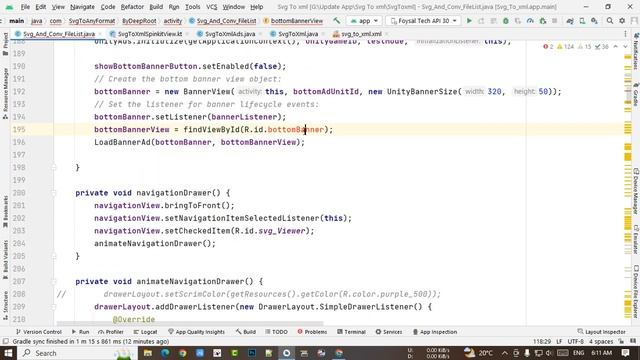Click the Stop app icon
This screenshot has height=360, width=640.
click(554, 20)
